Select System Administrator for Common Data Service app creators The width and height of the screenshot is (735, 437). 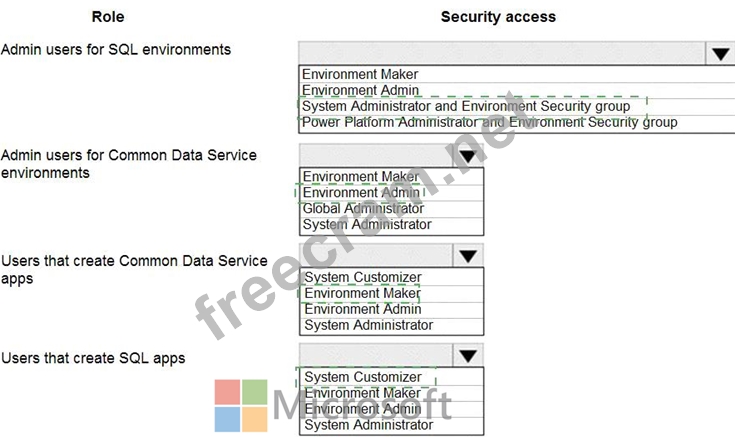pos(391,325)
